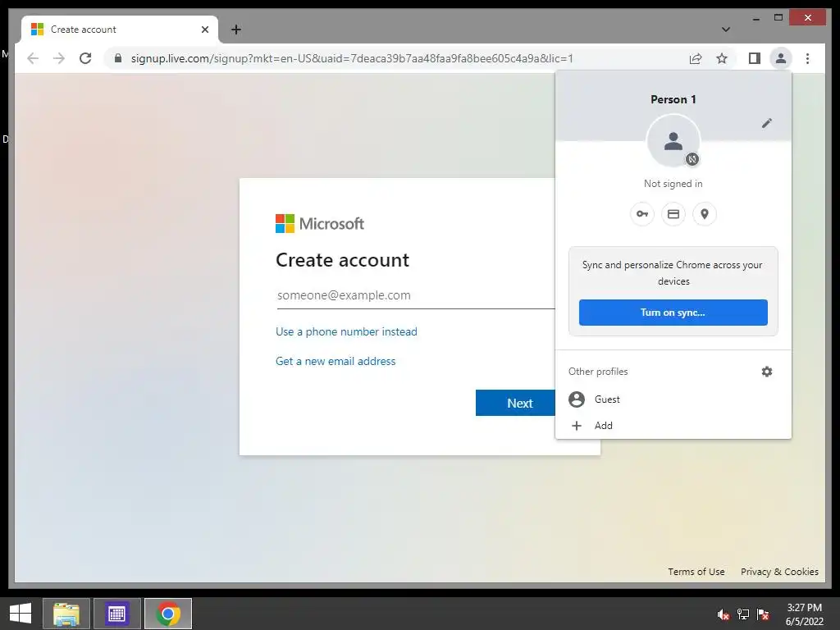Open the tab search chevron
840x630 pixels.
725,30
